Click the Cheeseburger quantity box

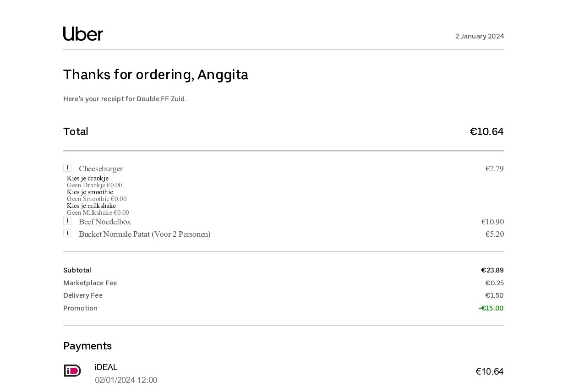[67, 168]
